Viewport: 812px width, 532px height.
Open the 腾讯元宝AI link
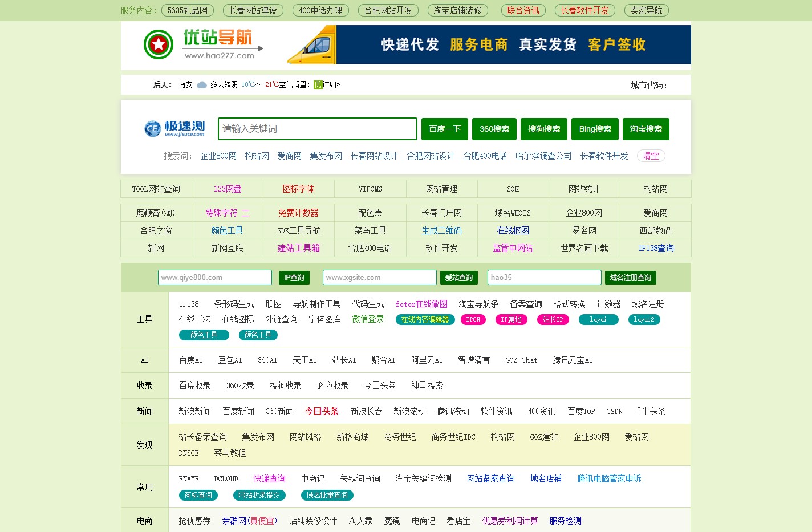pyautogui.click(x=573, y=360)
